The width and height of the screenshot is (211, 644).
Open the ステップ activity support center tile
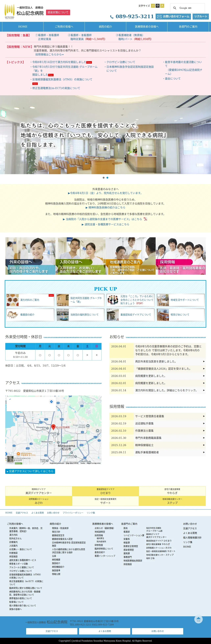point(172,501)
